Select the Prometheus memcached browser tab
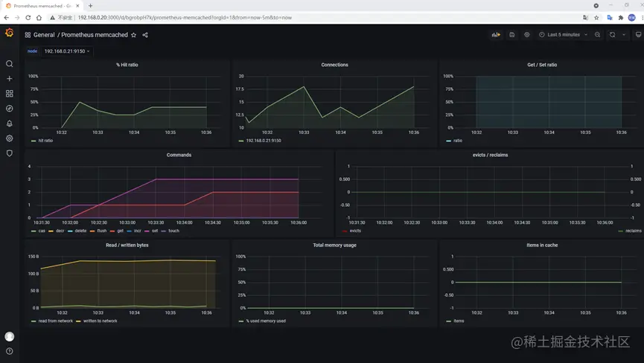The height and width of the screenshot is (363, 644). (x=42, y=6)
